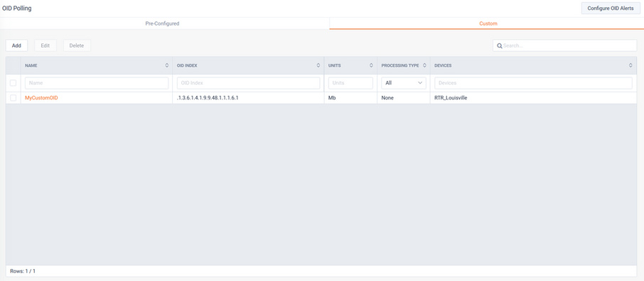This screenshot has width=644, height=281.
Task: Sort by the PROCESSING TYPE column arrows
Action: tap(424, 65)
